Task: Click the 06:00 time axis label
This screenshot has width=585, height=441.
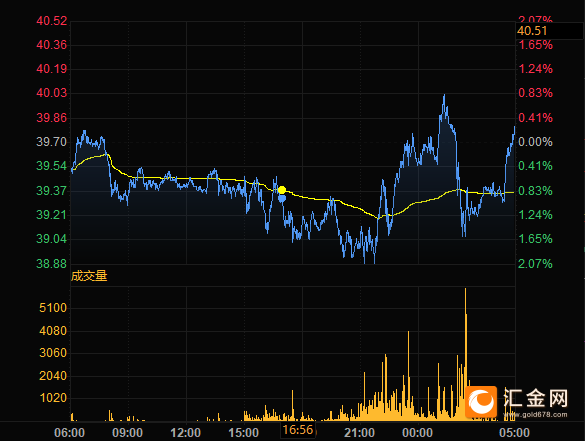Action: coord(69,433)
